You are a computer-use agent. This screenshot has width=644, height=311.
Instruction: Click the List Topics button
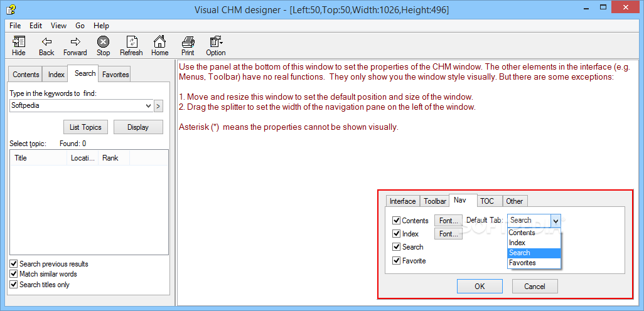(x=85, y=127)
